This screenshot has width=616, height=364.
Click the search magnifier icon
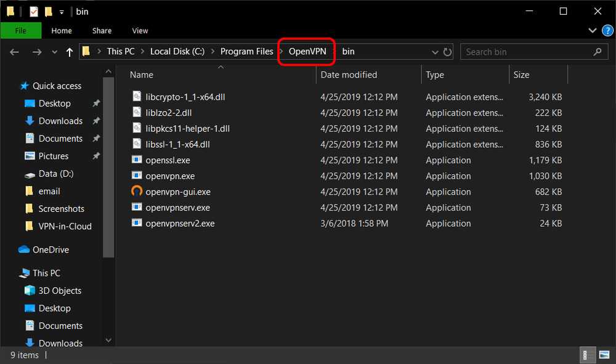tap(597, 52)
